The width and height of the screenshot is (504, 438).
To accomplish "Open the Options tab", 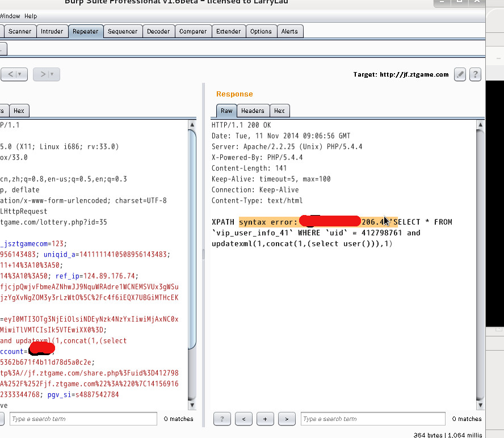I will click(x=261, y=32).
